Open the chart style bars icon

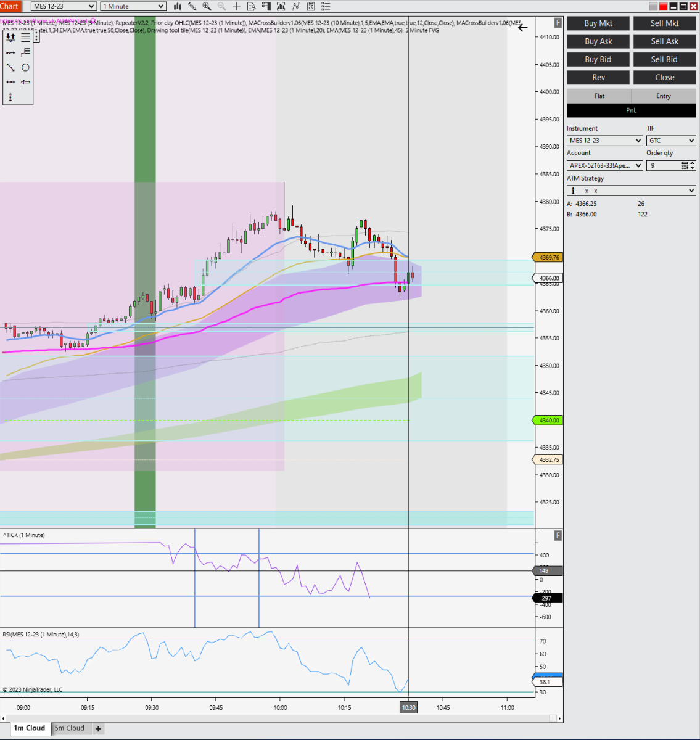178,6
